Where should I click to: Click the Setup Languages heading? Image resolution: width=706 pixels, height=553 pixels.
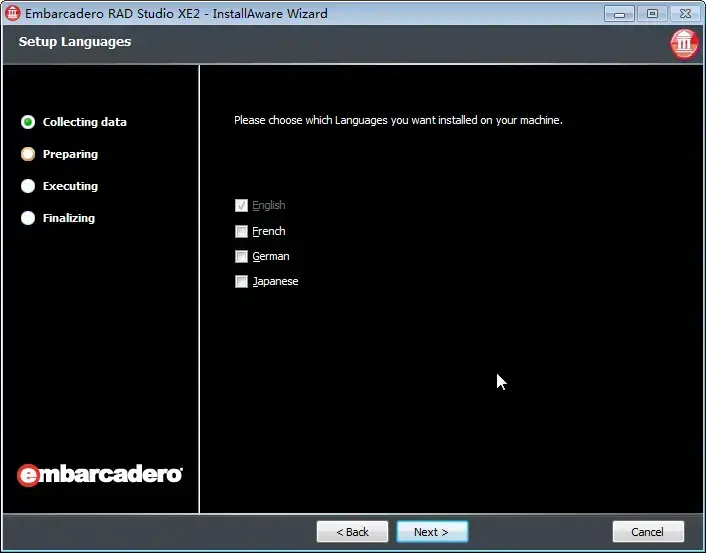pos(75,41)
